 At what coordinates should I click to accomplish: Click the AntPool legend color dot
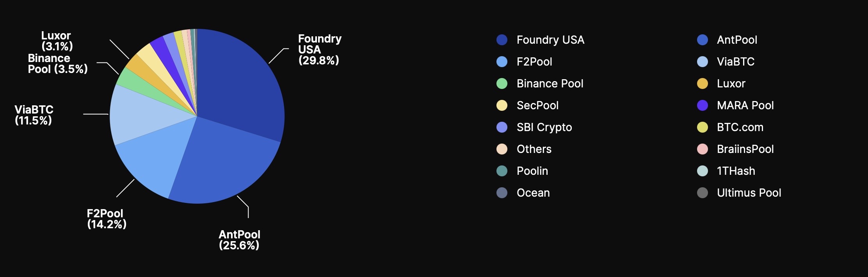(702, 40)
